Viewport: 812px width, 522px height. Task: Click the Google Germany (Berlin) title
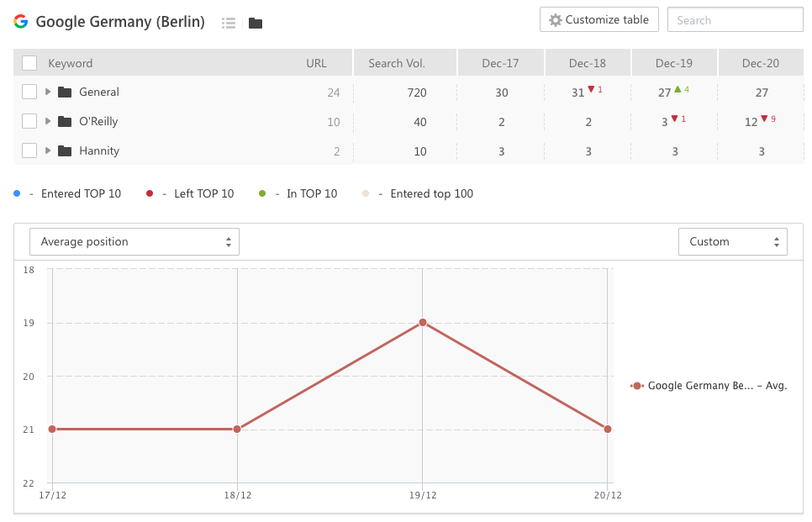pos(120,22)
